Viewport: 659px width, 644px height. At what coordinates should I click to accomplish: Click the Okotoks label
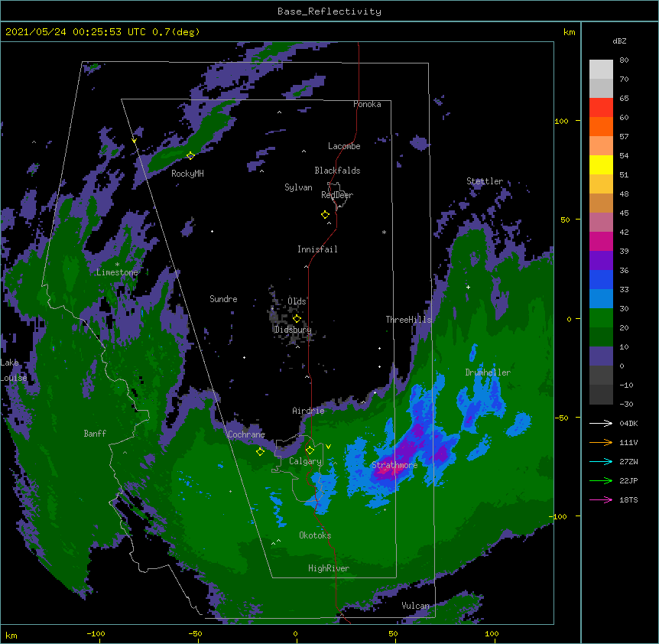click(315, 535)
